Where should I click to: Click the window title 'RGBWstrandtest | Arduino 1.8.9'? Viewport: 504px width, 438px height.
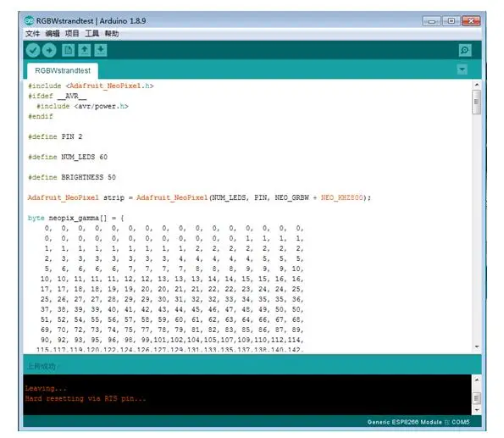(91, 21)
